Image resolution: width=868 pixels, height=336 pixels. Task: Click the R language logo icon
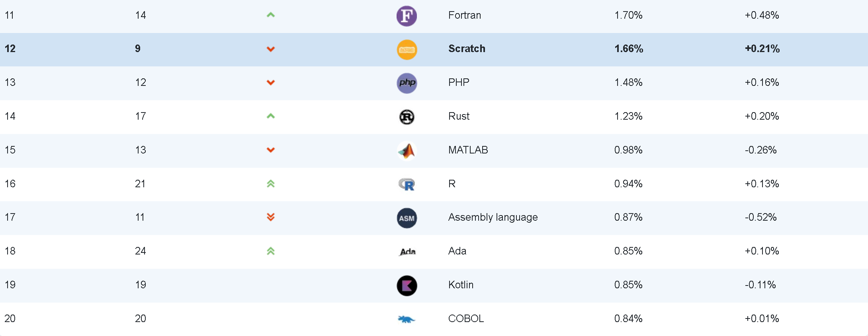(x=407, y=184)
